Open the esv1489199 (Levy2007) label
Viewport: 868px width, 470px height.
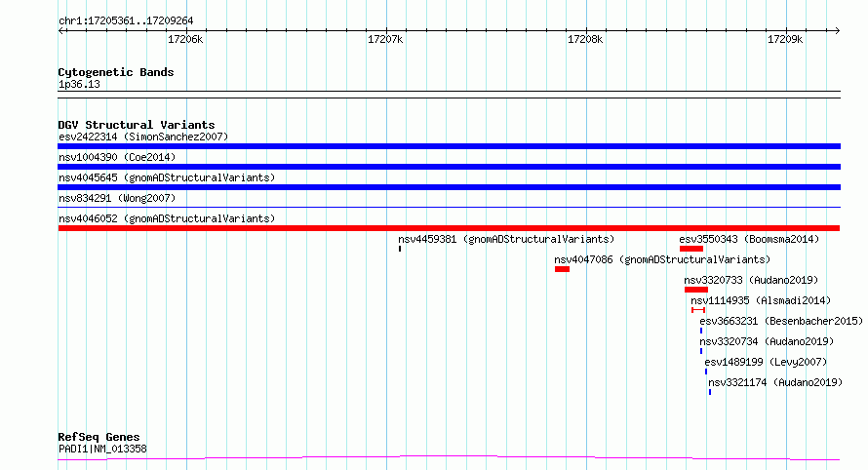tap(766, 362)
